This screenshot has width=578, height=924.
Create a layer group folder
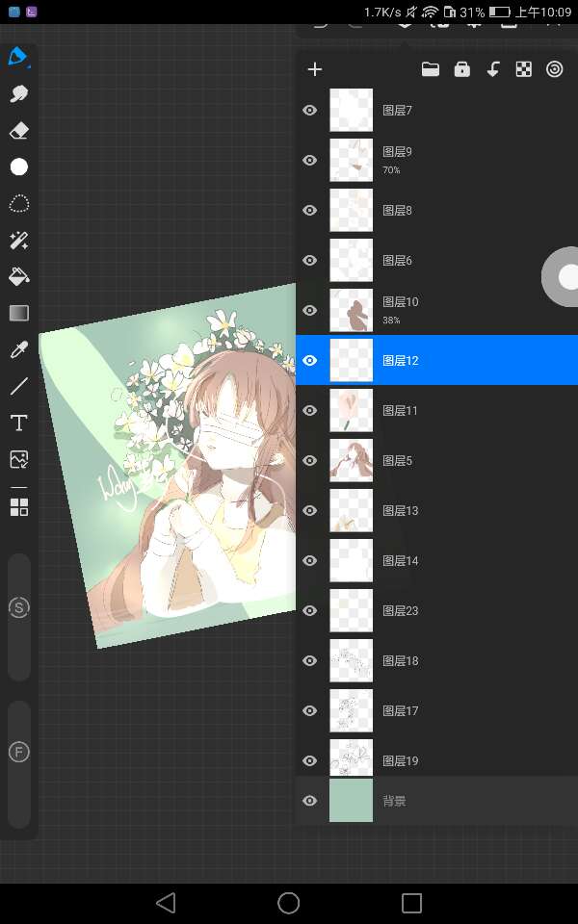pyautogui.click(x=431, y=69)
